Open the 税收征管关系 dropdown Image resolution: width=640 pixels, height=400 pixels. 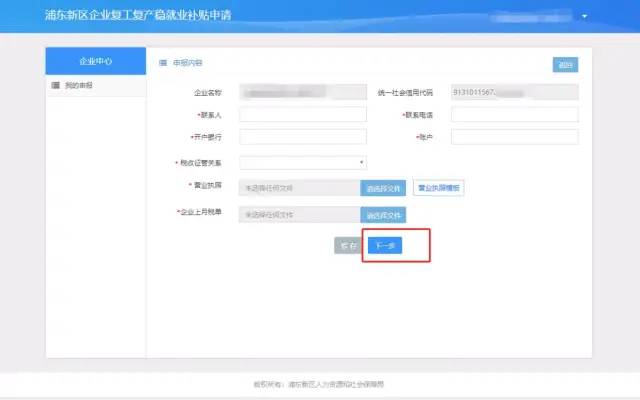(303, 162)
